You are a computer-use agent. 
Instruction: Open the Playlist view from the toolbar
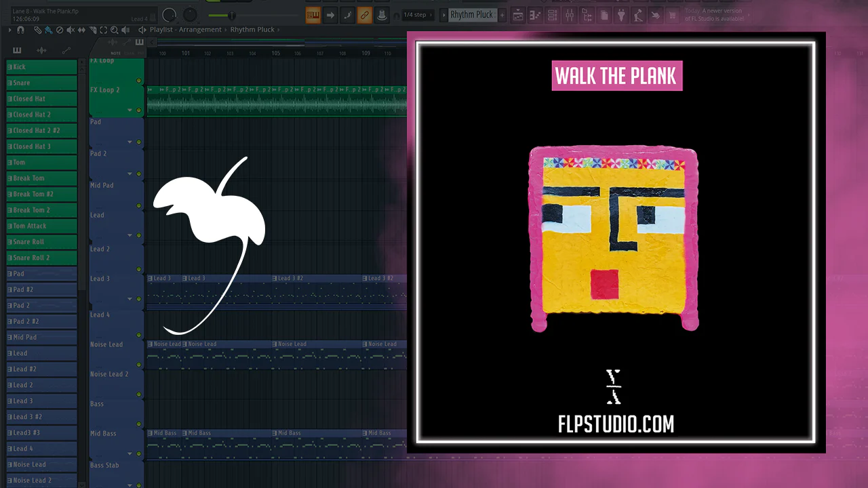click(x=517, y=15)
